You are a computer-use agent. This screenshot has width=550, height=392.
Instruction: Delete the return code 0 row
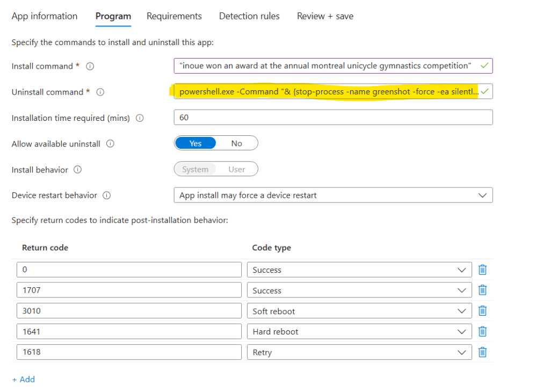click(482, 270)
